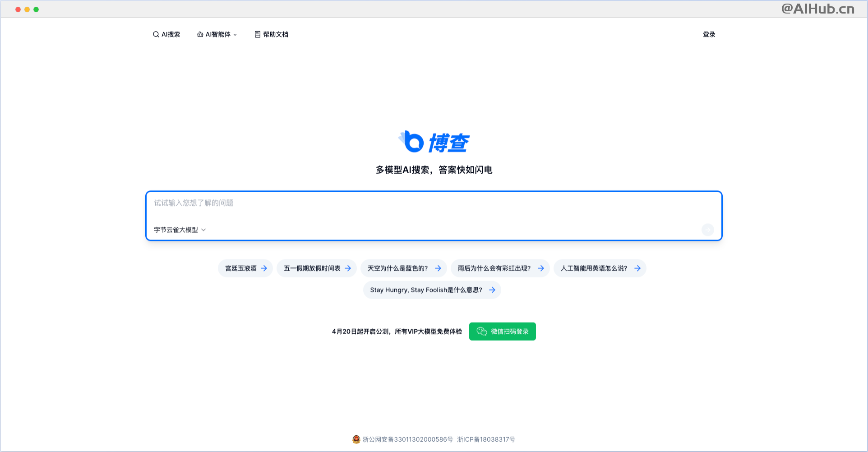The width and height of the screenshot is (868, 452).
Task: Click the magnifier icon beside AI搜索
Action: pyautogui.click(x=156, y=34)
